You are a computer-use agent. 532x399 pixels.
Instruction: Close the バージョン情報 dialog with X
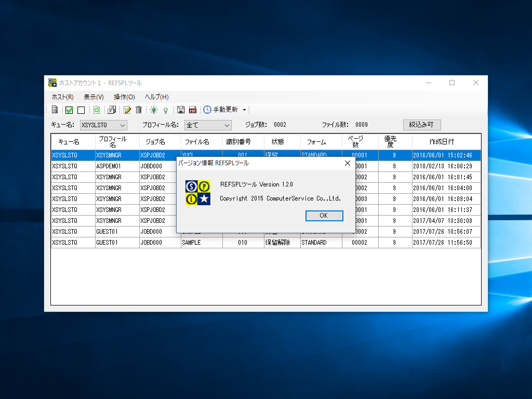click(x=348, y=163)
